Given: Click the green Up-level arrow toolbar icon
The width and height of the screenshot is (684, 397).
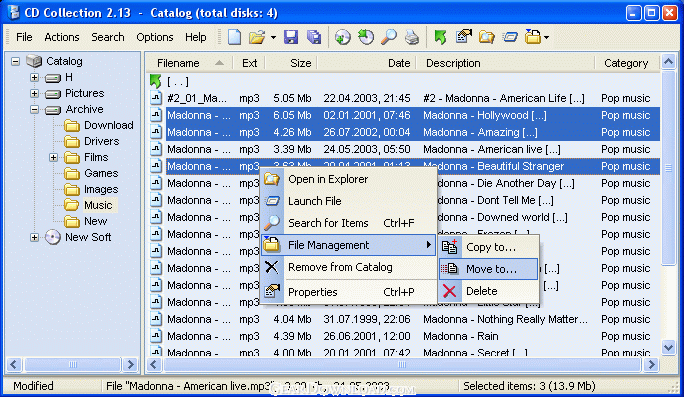Looking at the screenshot, I should click(x=440, y=37).
